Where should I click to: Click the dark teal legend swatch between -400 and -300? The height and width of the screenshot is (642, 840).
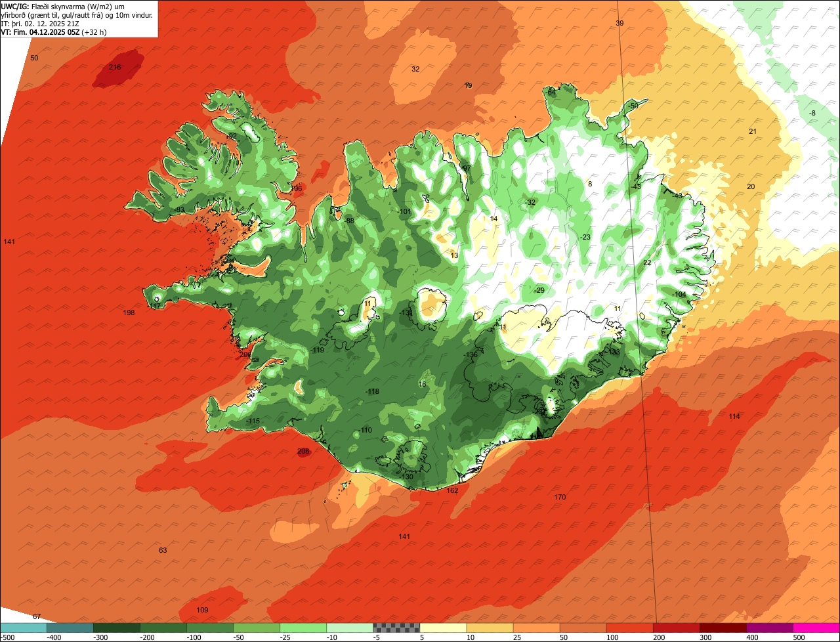(70, 628)
